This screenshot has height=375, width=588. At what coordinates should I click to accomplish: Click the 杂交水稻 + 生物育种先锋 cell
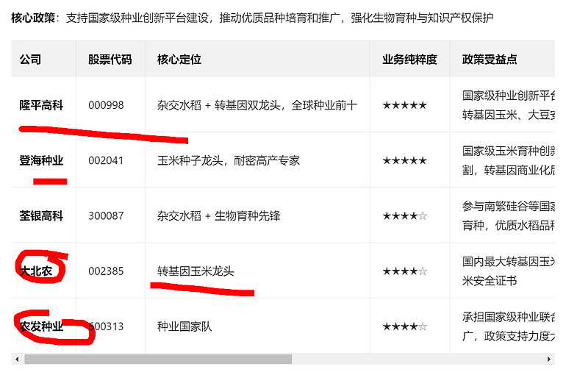(x=218, y=216)
